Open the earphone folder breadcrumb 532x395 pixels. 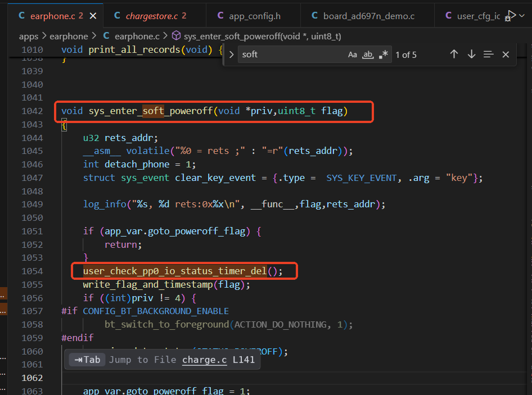coord(69,37)
